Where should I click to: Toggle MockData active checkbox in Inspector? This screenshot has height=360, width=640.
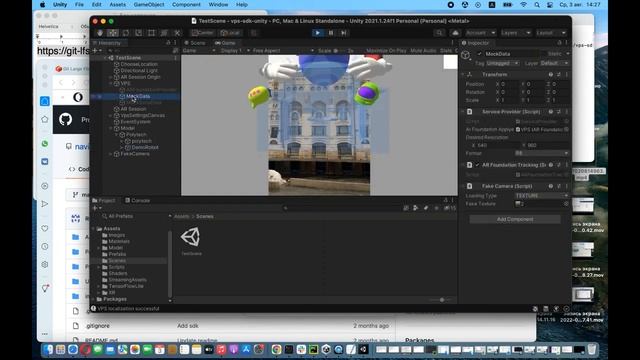click(x=479, y=54)
